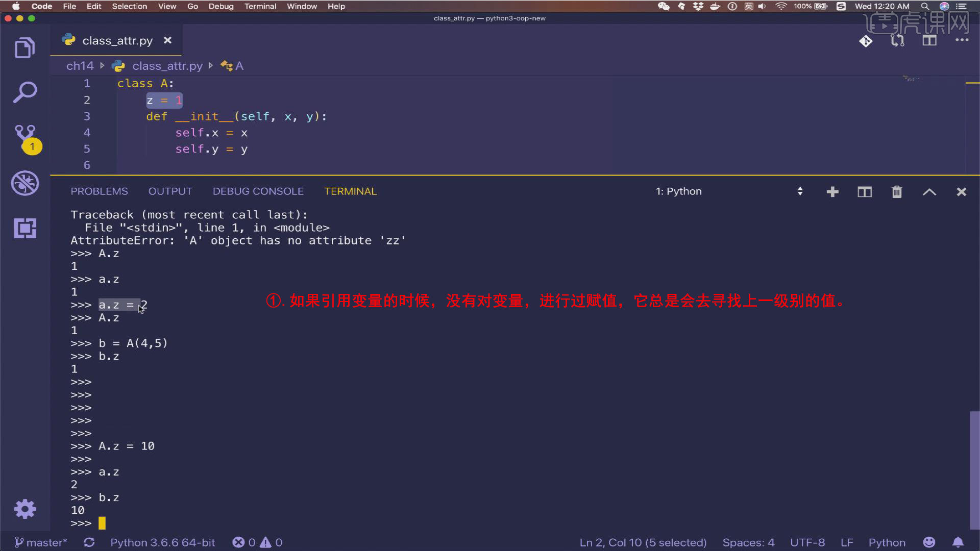This screenshot has width=980, height=551.
Task: Toggle notifications with the bell icon
Action: [x=958, y=542]
